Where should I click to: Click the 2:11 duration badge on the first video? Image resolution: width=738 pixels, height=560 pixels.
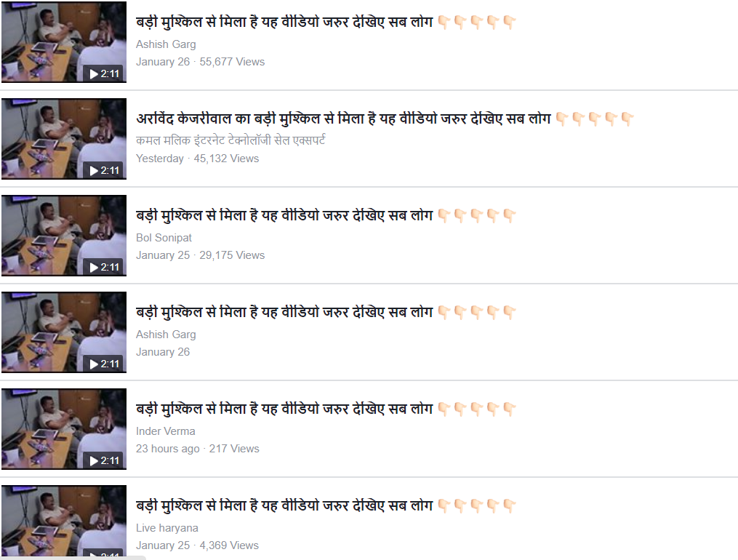(x=103, y=74)
